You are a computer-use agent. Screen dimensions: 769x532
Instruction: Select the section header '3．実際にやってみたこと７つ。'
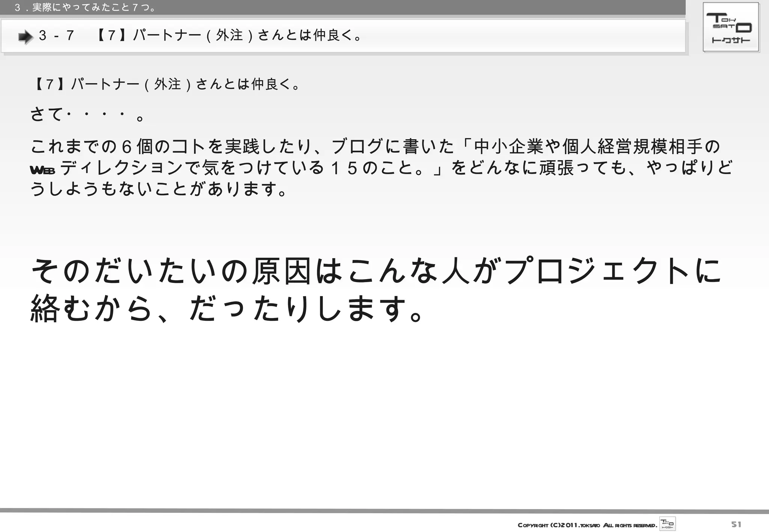point(86,8)
